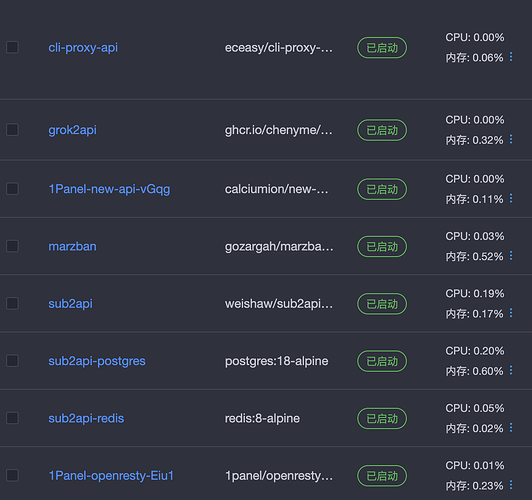Screen dimensions: 532x500
Task: Open more-actions dots for sub2api-postgres row
Action: (511, 370)
